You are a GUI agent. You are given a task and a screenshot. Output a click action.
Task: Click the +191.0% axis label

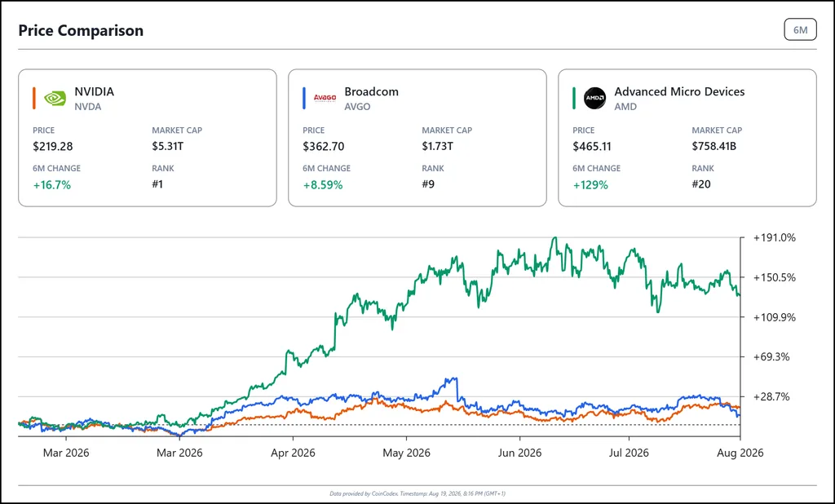(x=775, y=237)
